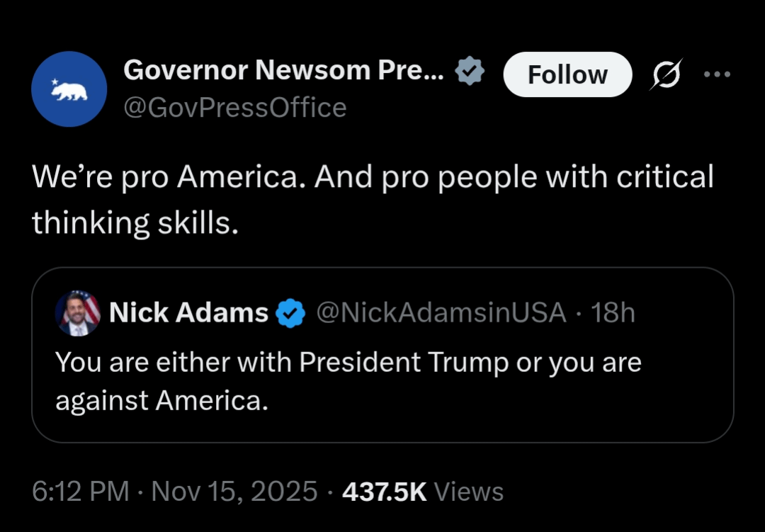
Task: Click the quoted "against America." text line
Action: click(x=162, y=400)
